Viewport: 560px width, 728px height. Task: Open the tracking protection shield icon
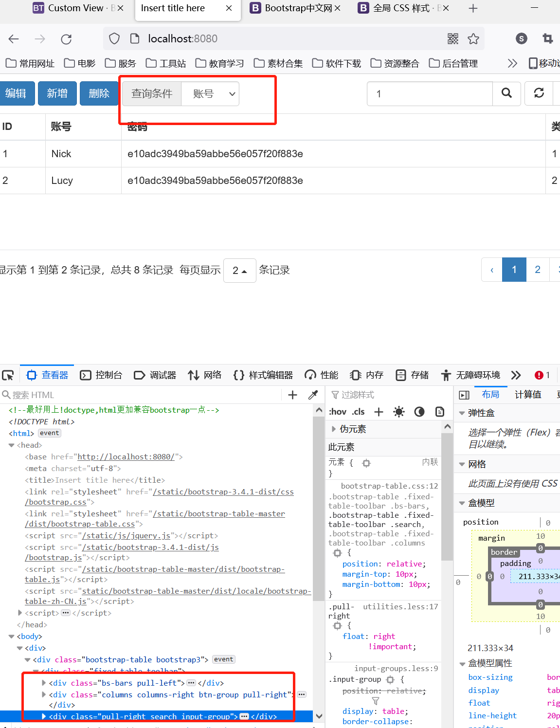tap(114, 39)
